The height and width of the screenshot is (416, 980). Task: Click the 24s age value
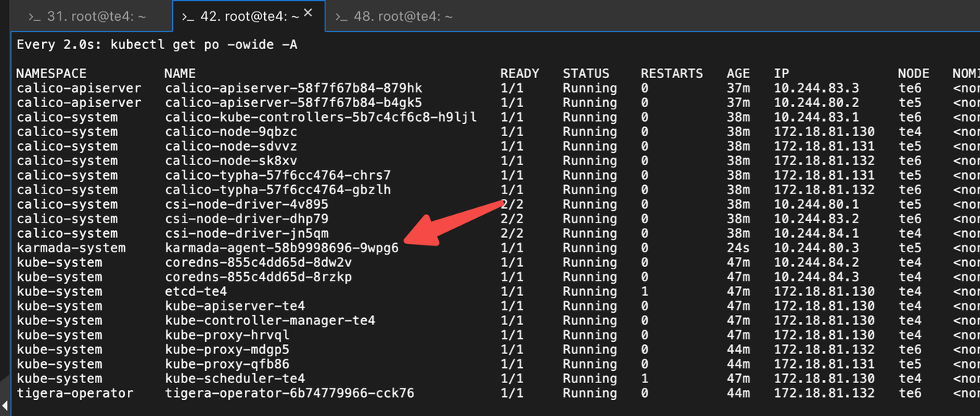[x=738, y=248]
